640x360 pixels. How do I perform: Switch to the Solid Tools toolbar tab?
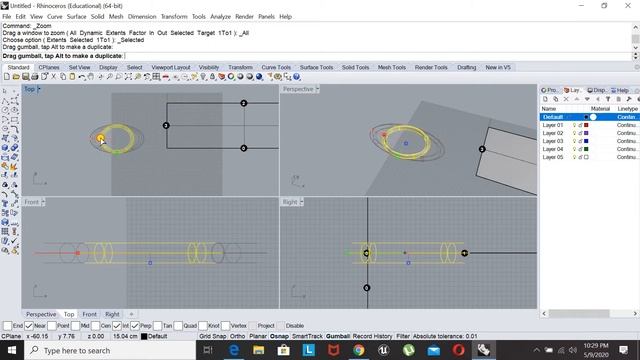[355, 67]
